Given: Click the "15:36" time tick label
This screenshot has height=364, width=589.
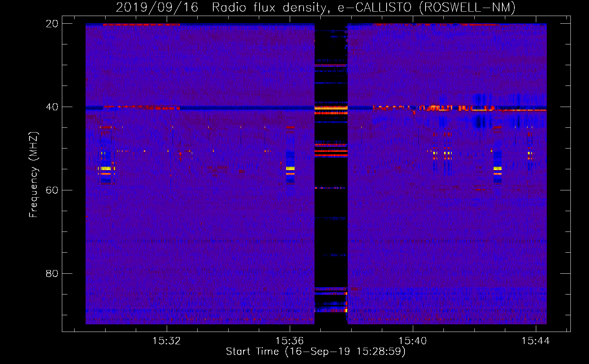Looking at the screenshot, I should point(290,341).
